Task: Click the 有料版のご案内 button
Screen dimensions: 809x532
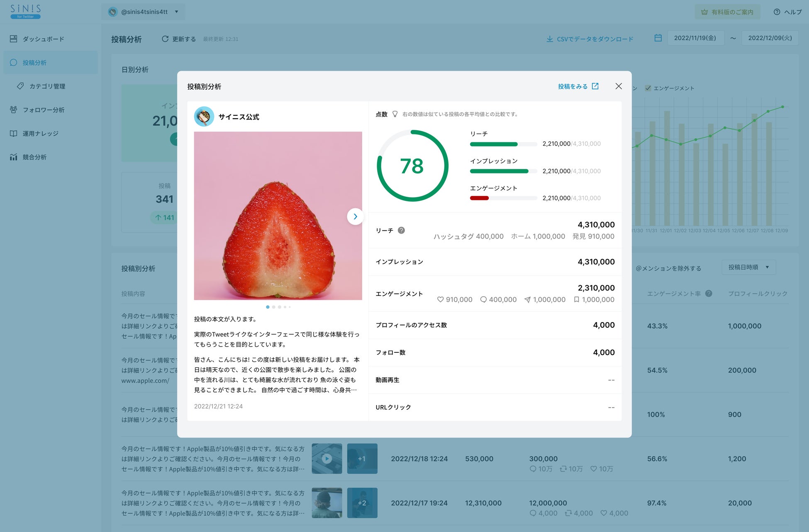Action: coord(727,12)
